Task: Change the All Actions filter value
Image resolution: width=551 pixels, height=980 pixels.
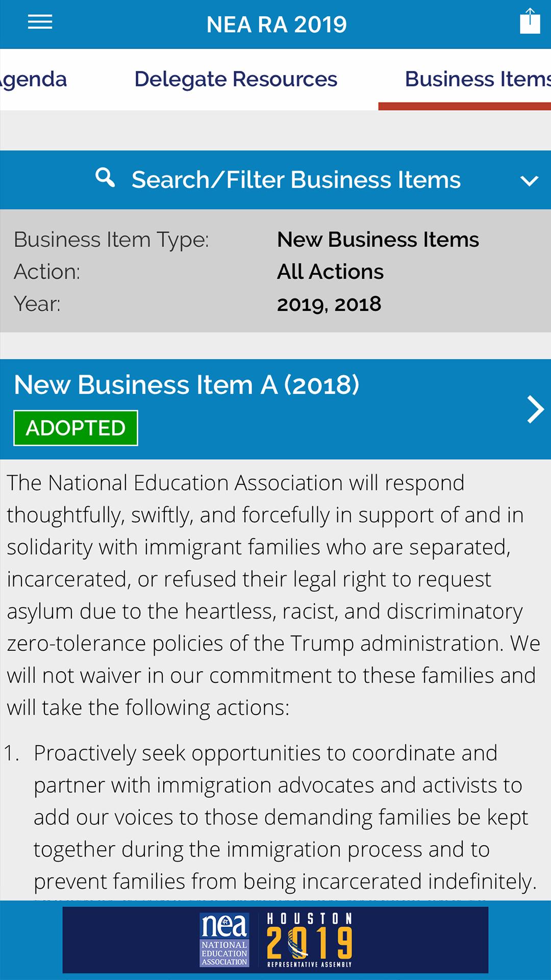Action: click(x=330, y=272)
